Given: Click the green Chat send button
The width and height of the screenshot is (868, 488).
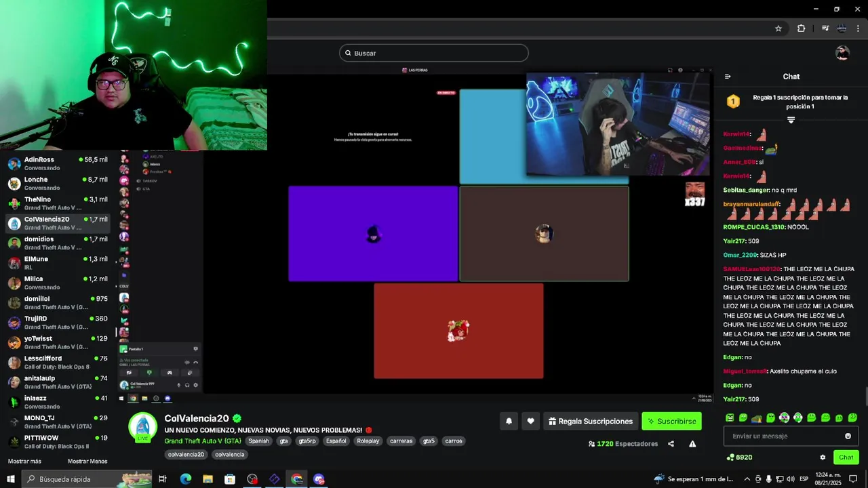Looking at the screenshot, I should click(846, 457).
